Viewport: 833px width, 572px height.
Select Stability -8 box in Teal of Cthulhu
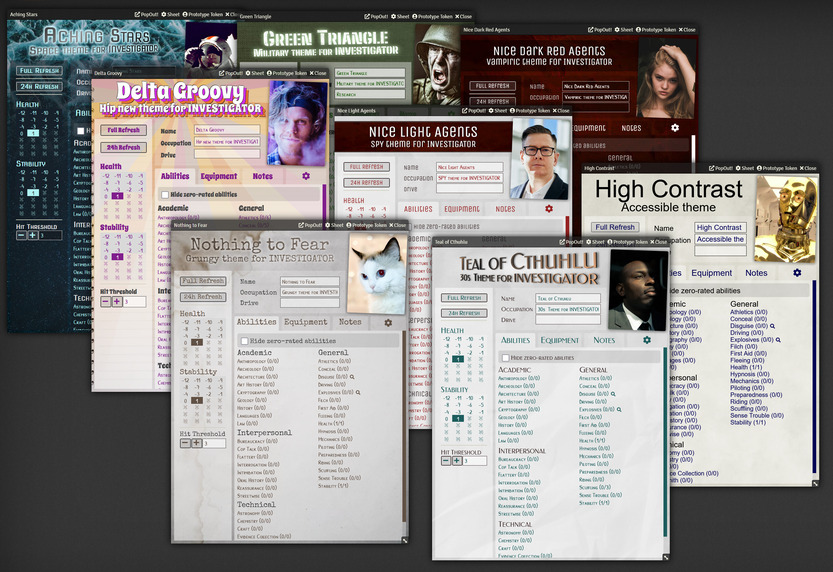446,405
